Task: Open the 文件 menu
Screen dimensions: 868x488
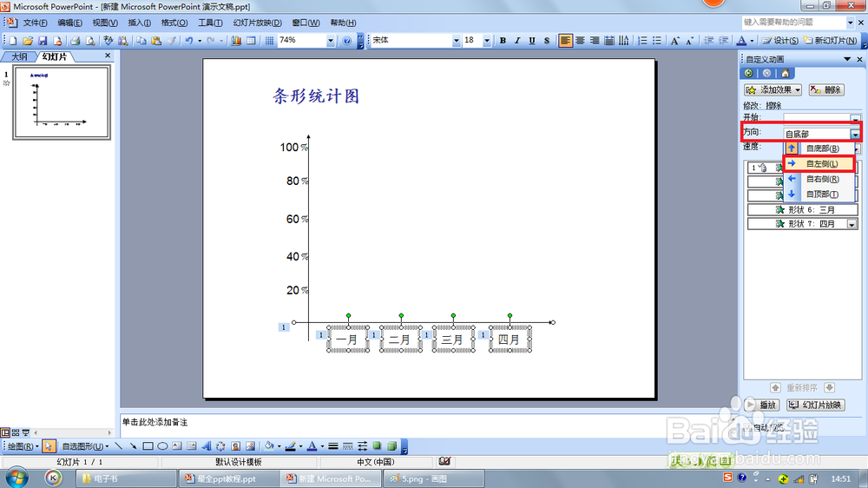Action: (35, 23)
